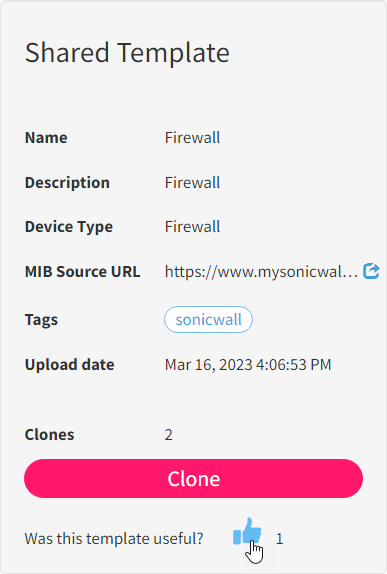Click the Upload date label
The height and width of the screenshot is (574, 387).
click(70, 365)
